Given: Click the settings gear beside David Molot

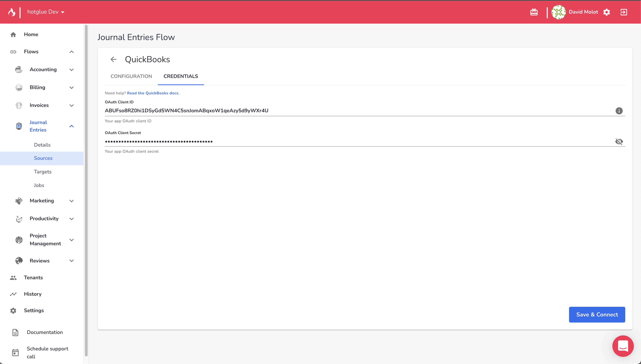Looking at the screenshot, I should click(x=606, y=12).
